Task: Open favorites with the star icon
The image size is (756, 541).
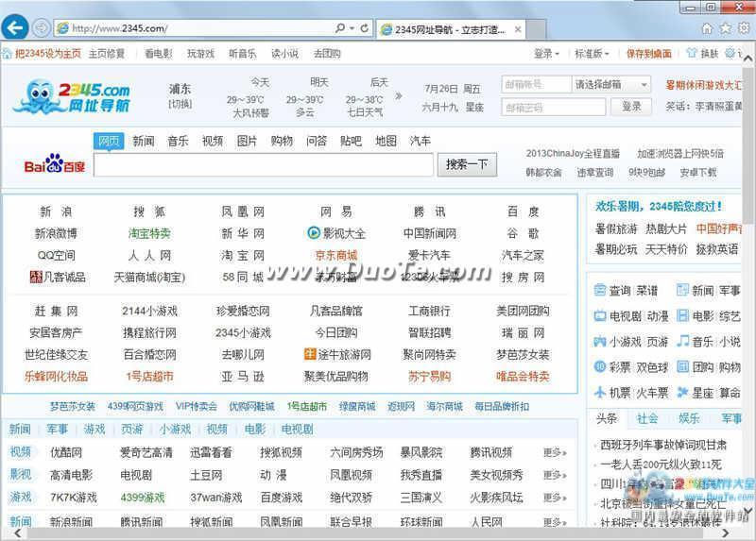Action: coord(725,28)
